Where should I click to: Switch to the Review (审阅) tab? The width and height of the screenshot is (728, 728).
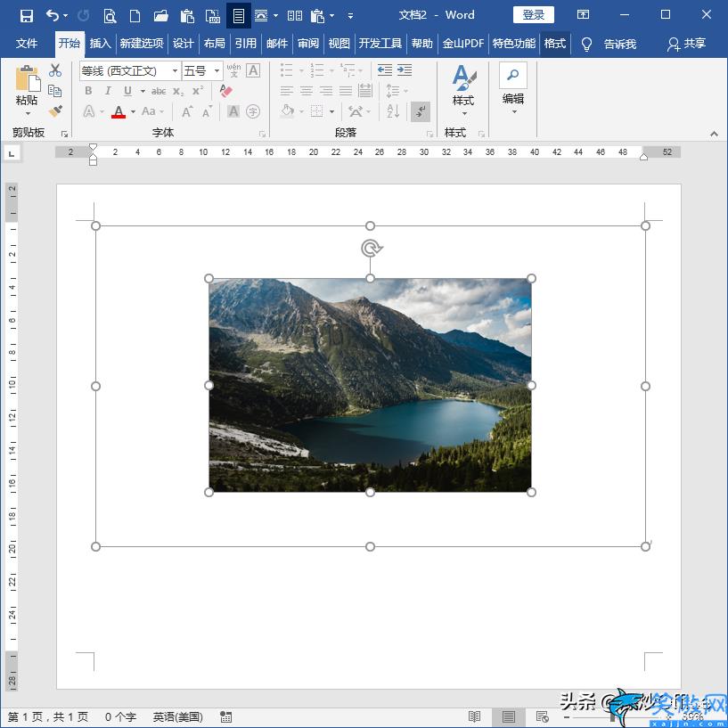(x=308, y=44)
